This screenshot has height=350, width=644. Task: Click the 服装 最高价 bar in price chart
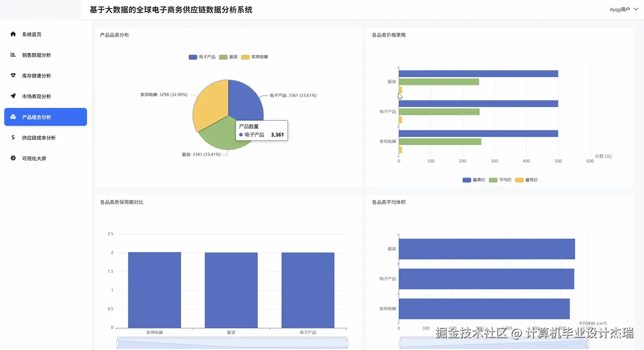(478, 74)
